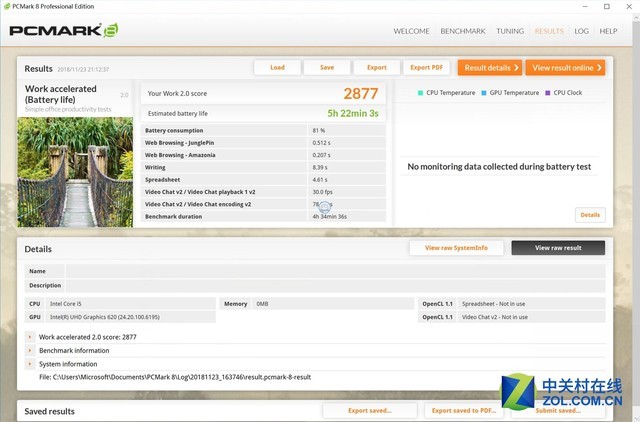Click the Results timestamp 2018/11/23
This screenshot has height=422, width=640.
83,69
